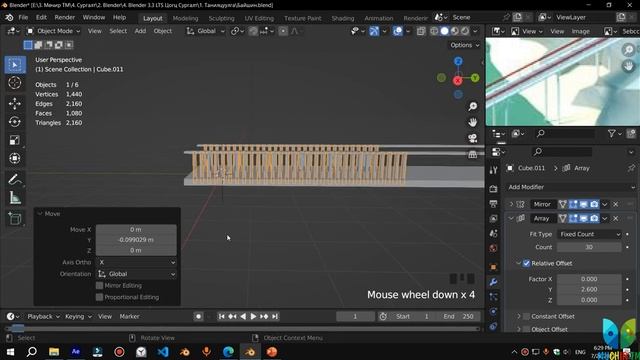Image resolution: width=640 pixels, height=360 pixels.
Task: Select the Annotate tool
Action: 15,179
